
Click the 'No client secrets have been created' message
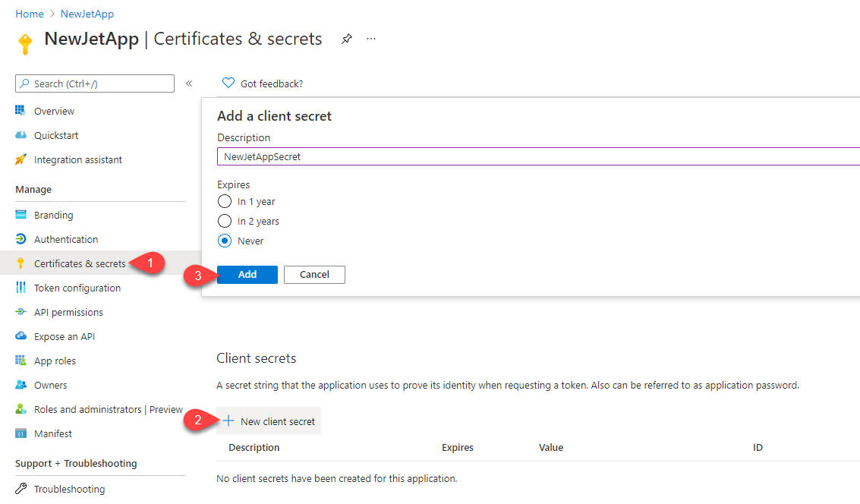coord(337,478)
